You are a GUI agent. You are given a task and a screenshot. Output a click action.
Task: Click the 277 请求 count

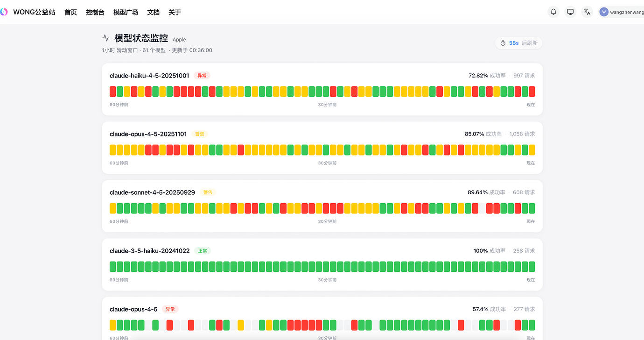coord(525,309)
